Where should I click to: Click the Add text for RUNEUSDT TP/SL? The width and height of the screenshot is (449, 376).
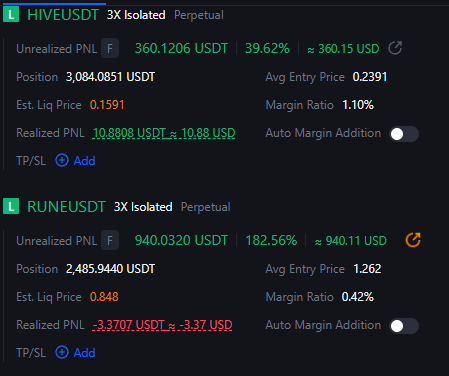(x=85, y=353)
